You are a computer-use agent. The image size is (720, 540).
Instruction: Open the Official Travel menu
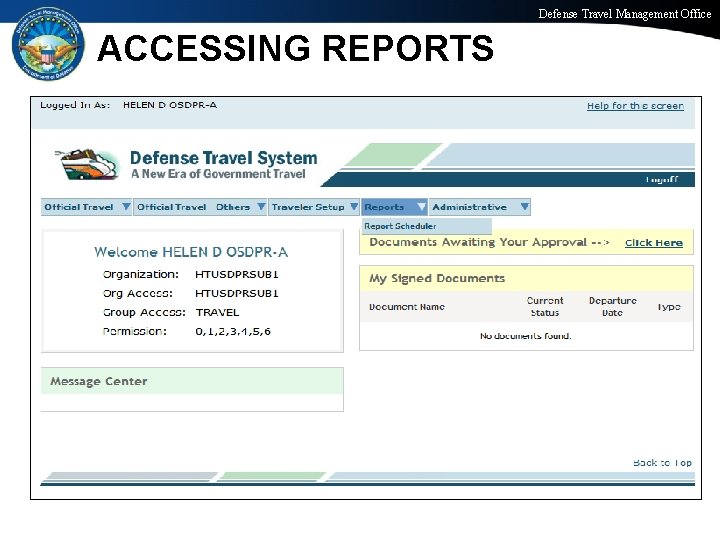point(86,207)
